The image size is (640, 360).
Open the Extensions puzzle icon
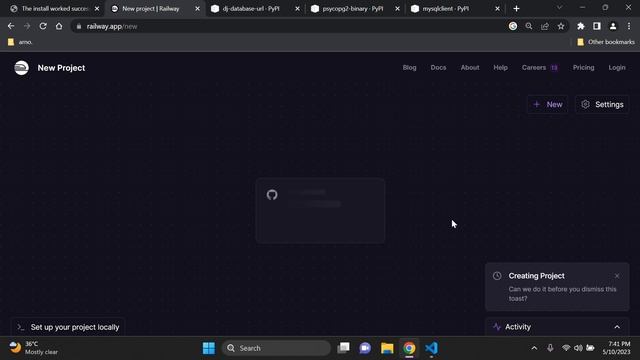[580, 26]
